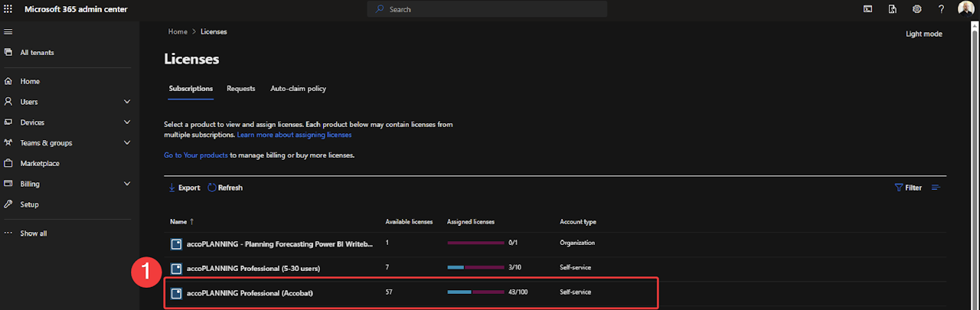
Task: Expand the Users section in sidebar
Action: tap(127, 102)
